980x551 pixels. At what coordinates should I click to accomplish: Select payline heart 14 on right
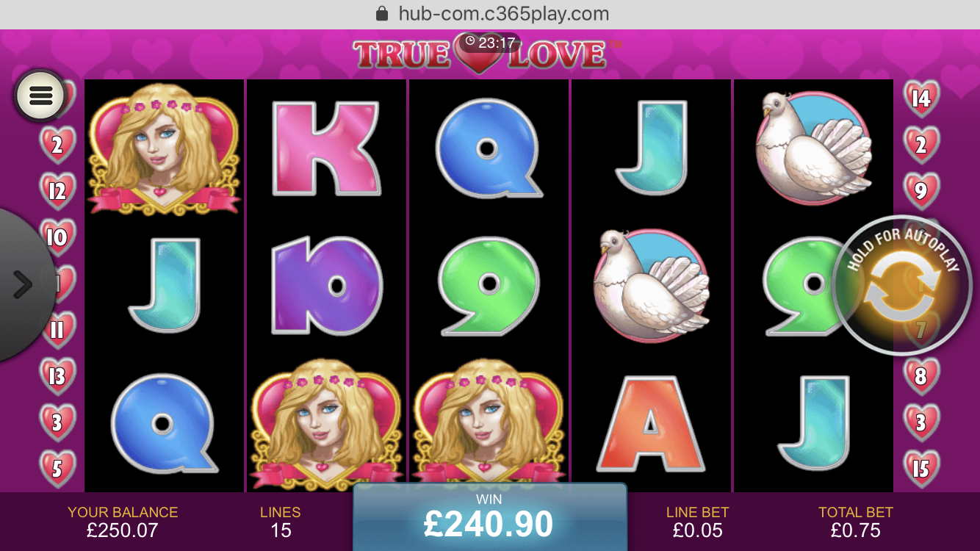point(921,98)
